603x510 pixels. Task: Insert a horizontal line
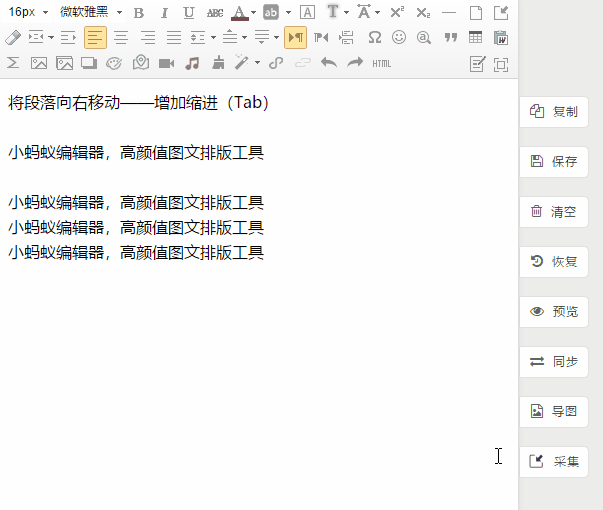(x=449, y=13)
